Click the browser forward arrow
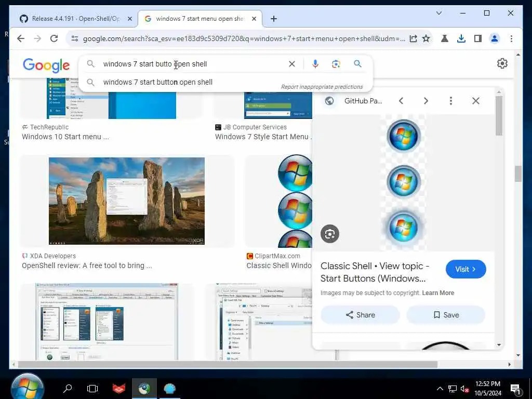 [x=37, y=38]
